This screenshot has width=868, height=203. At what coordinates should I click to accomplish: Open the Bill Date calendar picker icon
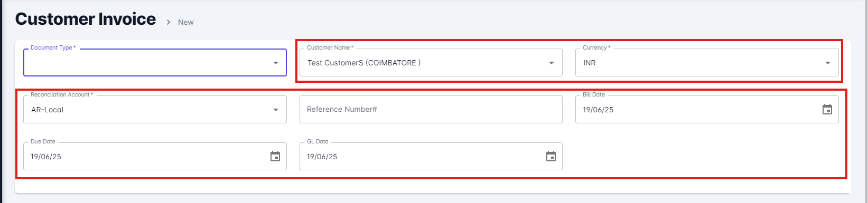coord(827,110)
